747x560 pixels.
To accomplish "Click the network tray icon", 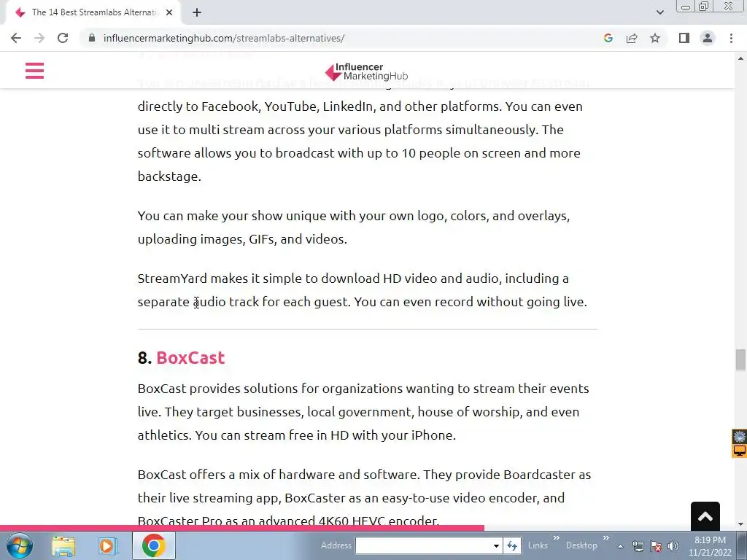I will point(638,546).
